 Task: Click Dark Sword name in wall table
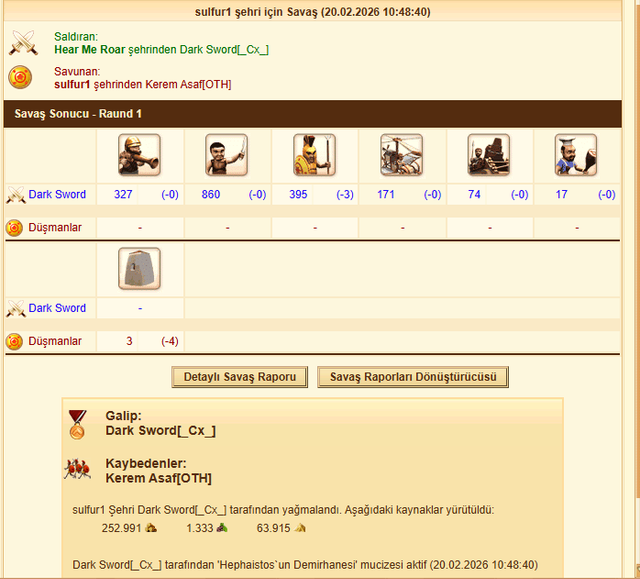(x=57, y=308)
